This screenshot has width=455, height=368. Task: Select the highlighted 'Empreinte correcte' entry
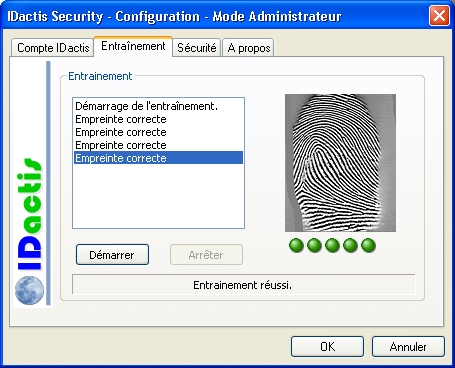158,158
